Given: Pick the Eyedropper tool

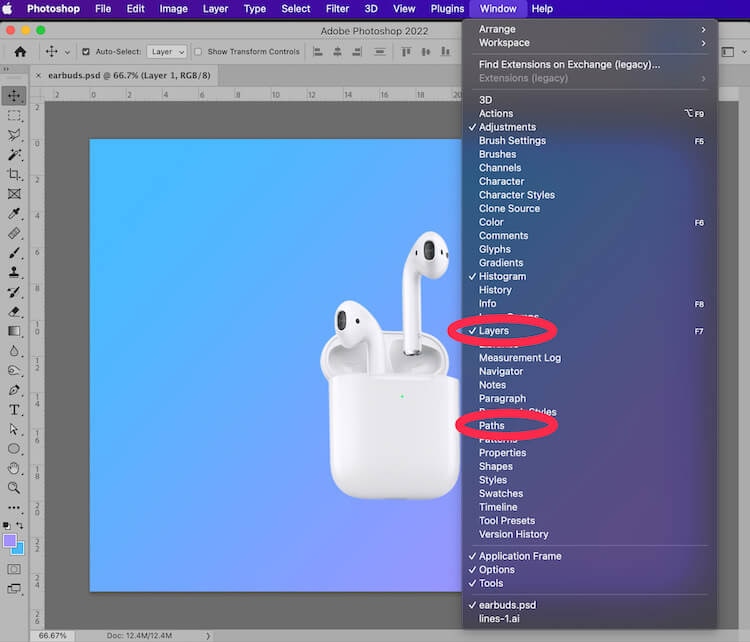Looking at the screenshot, I should pos(14,214).
